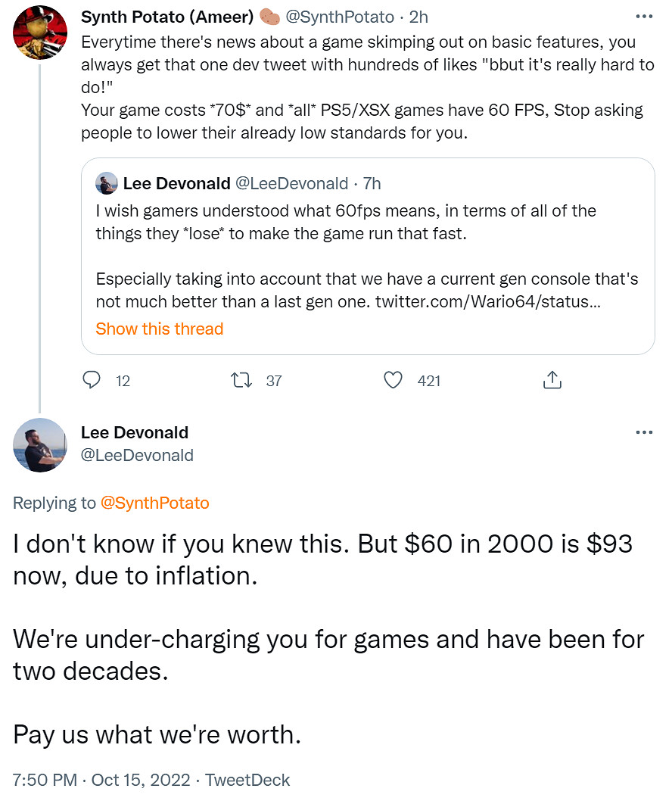Click small Lee Devonald avatar in quoted tweet
The width and height of the screenshot is (672, 804).
pos(107,183)
